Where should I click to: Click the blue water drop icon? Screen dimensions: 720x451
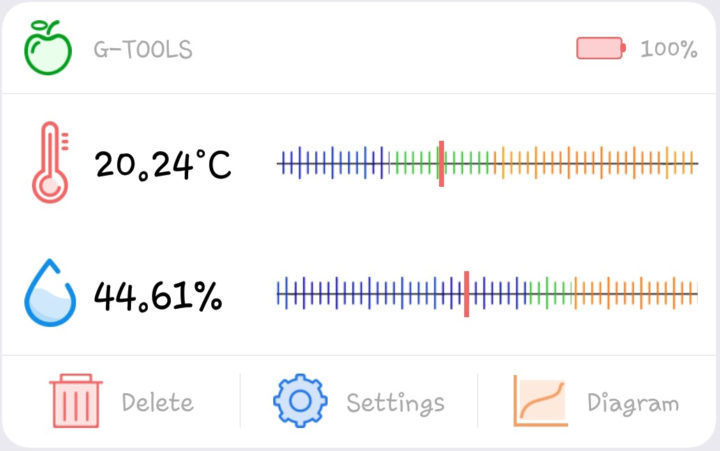pyautogui.click(x=50, y=293)
